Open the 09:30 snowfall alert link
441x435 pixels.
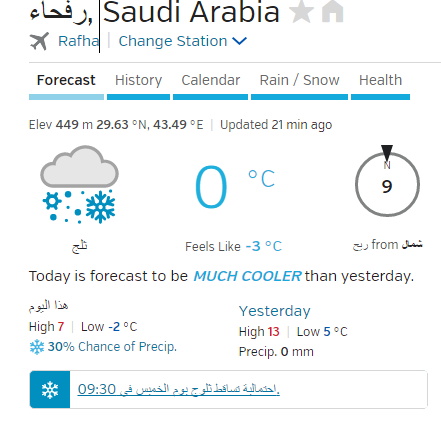(x=179, y=389)
